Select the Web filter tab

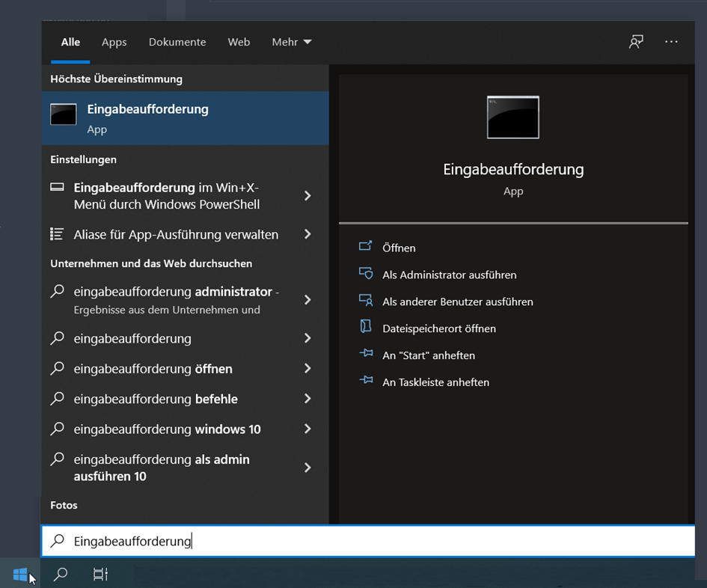tap(239, 42)
